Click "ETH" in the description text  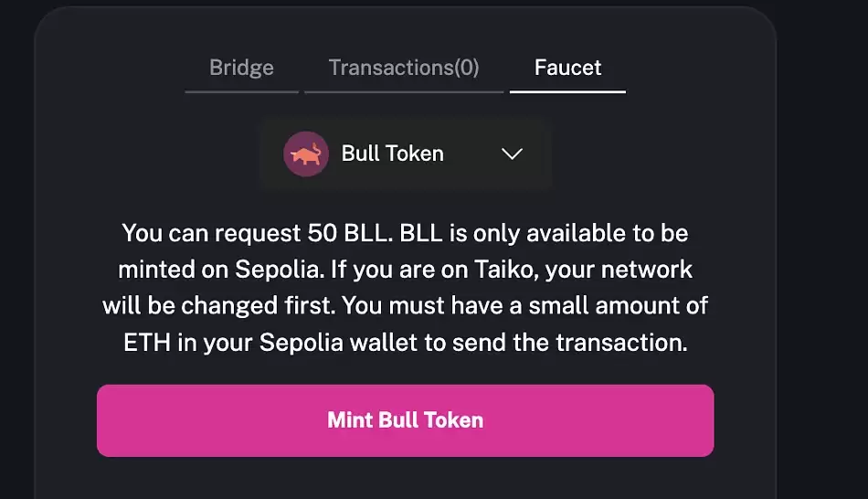tap(147, 343)
